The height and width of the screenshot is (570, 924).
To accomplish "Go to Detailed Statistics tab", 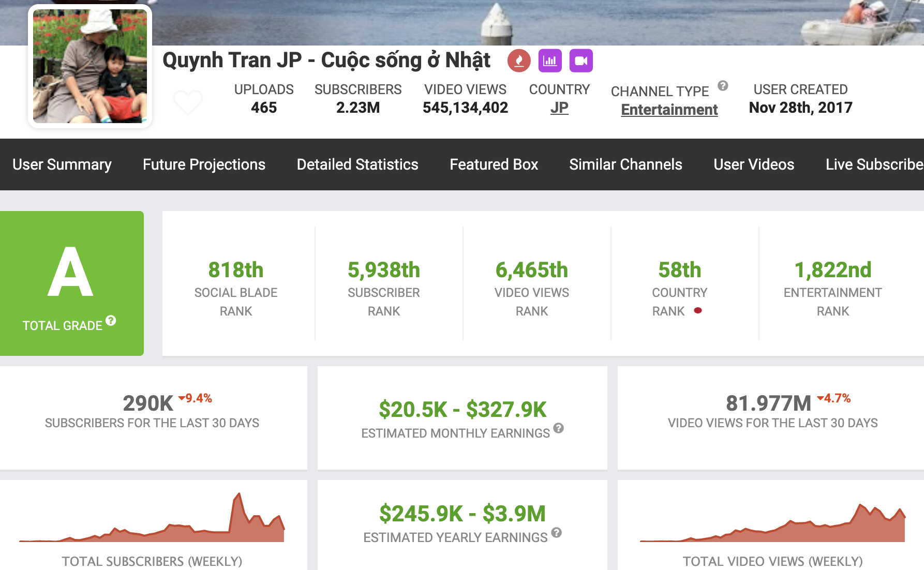I will (x=357, y=164).
